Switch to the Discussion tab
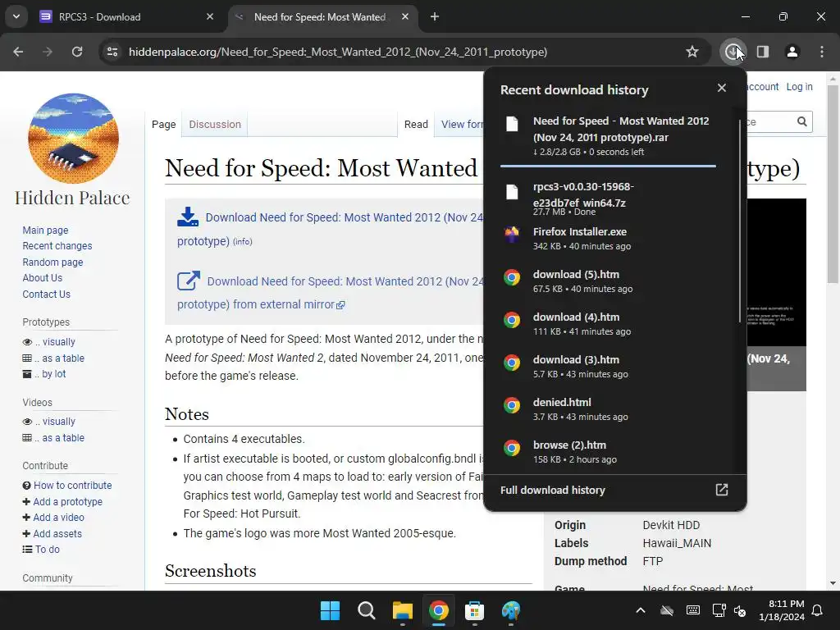The width and height of the screenshot is (840, 630). [x=215, y=125]
